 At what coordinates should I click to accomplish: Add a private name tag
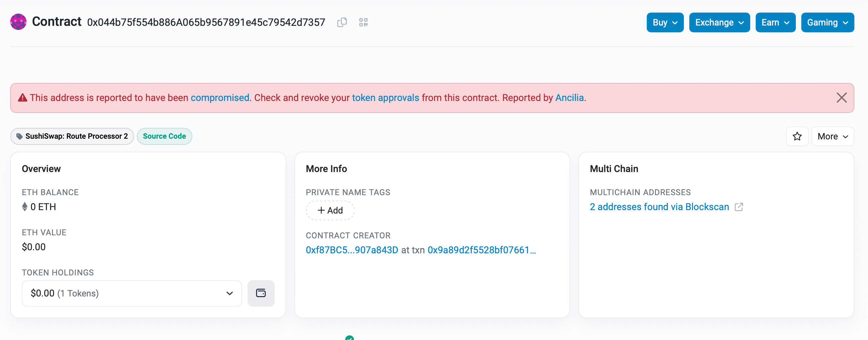pyautogui.click(x=330, y=210)
